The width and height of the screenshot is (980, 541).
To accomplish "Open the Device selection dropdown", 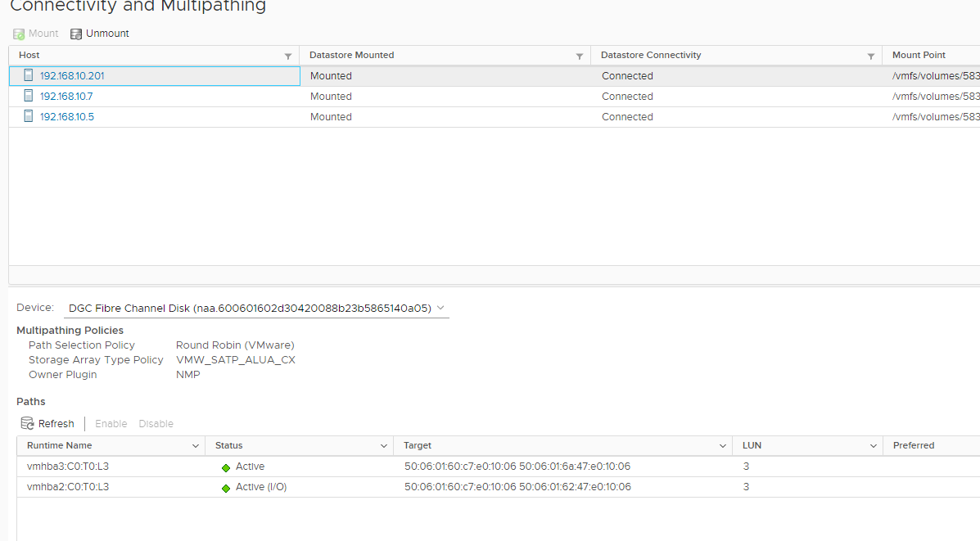I will click(440, 309).
